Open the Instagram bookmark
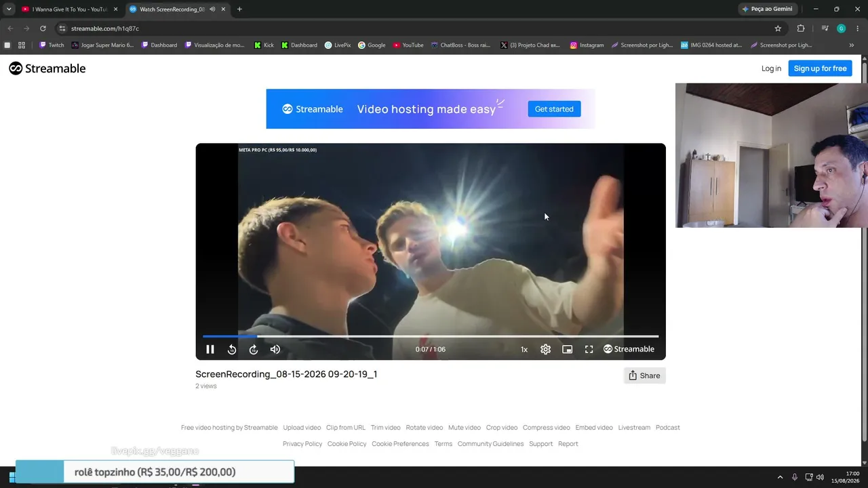 (587, 45)
